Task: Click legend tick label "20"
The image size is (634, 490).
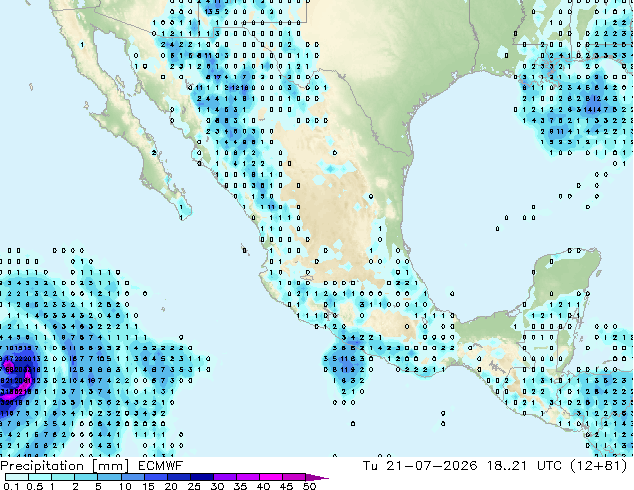Action: [x=171, y=486]
